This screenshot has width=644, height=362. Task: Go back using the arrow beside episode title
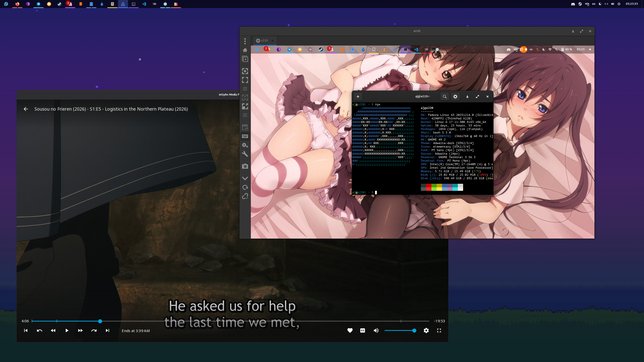click(x=26, y=109)
